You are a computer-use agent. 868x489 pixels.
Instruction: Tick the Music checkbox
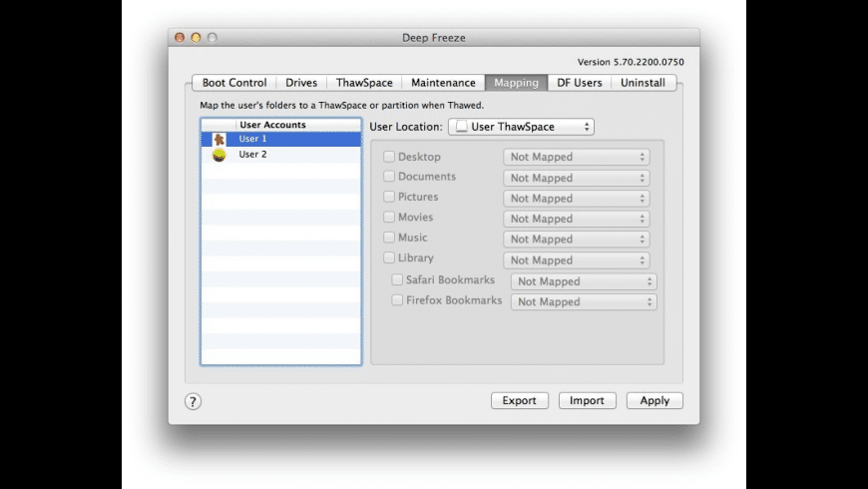tap(389, 238)
